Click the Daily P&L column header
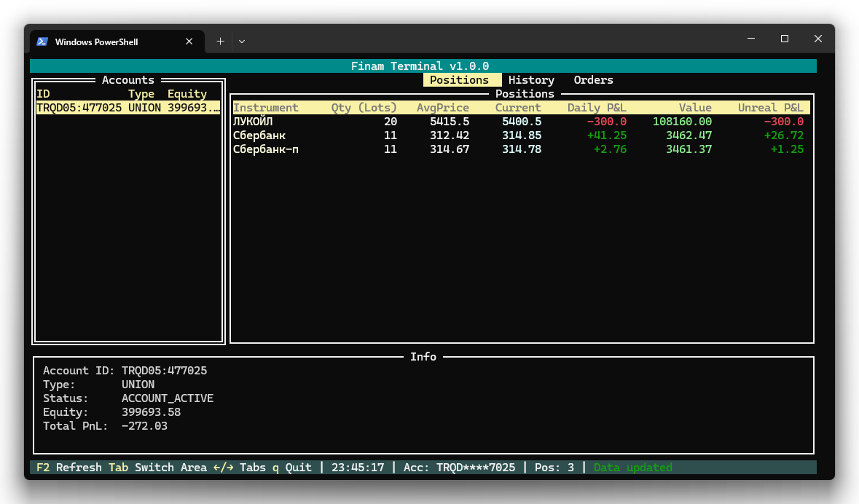The width and height of the screenshot is (859, 504). pos(597,108)
